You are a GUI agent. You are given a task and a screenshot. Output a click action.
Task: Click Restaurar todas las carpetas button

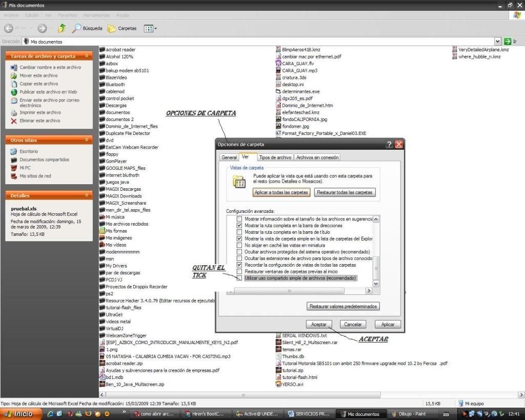click(x=345, y=192)
